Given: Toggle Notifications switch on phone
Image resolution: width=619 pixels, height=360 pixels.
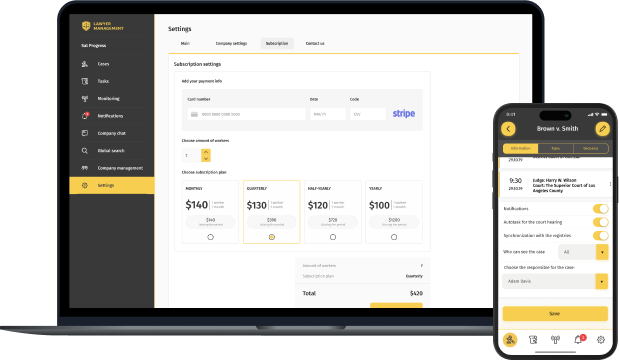Looking at the screenshot, I should (600, 208).
